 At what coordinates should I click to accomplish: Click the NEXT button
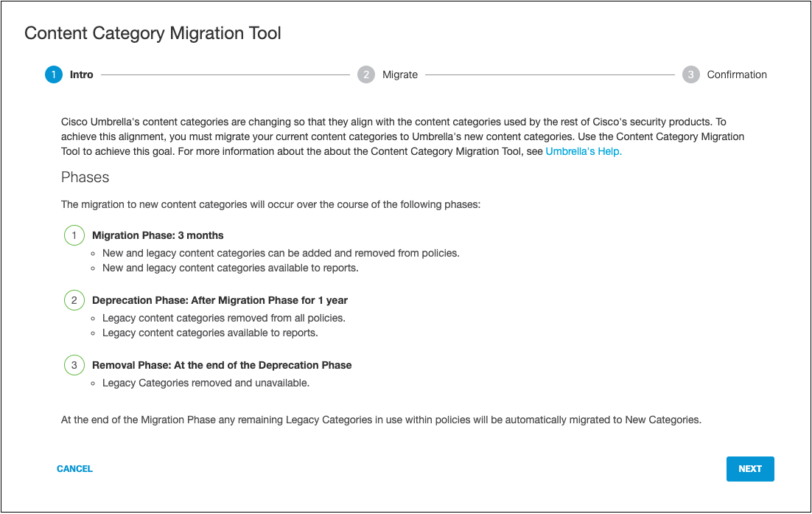[x=750, y=469]
